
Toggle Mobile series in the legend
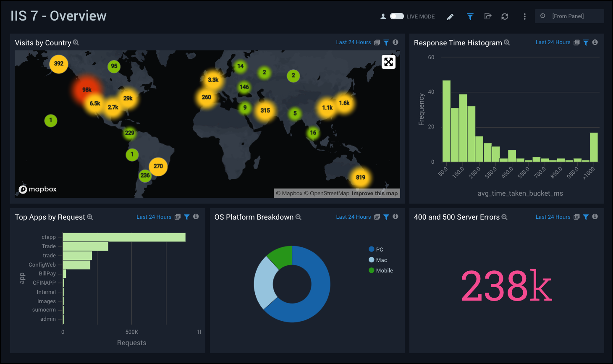tap(384, 271)
